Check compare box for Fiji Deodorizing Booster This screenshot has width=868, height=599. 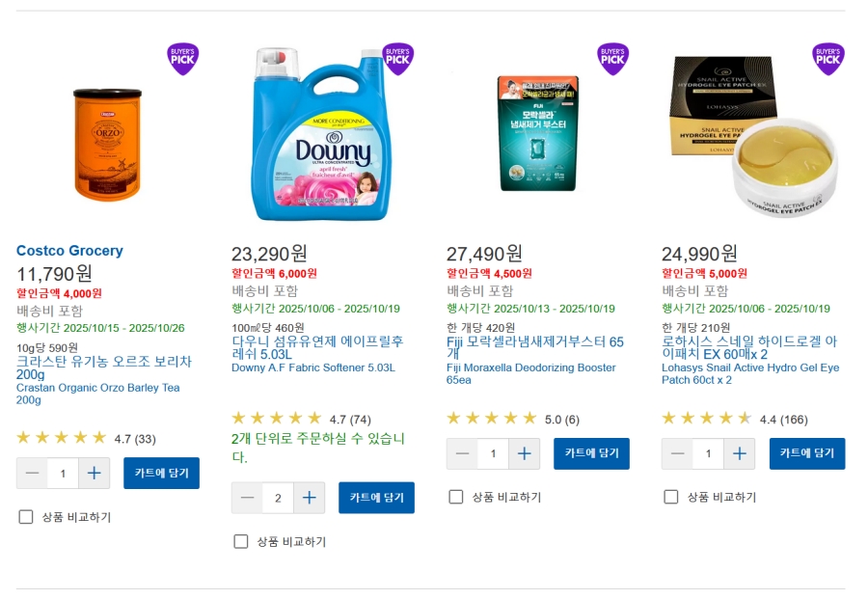(456, 497)
